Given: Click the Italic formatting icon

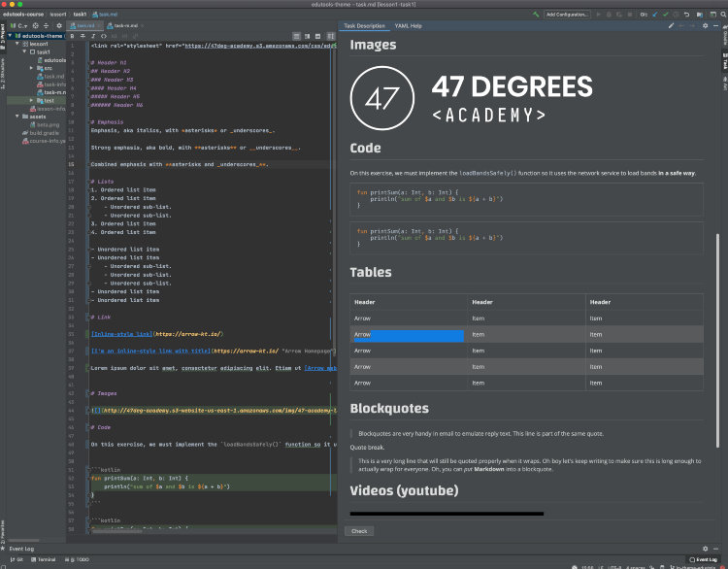Looking at the screenshot, I should click(93, 36).
